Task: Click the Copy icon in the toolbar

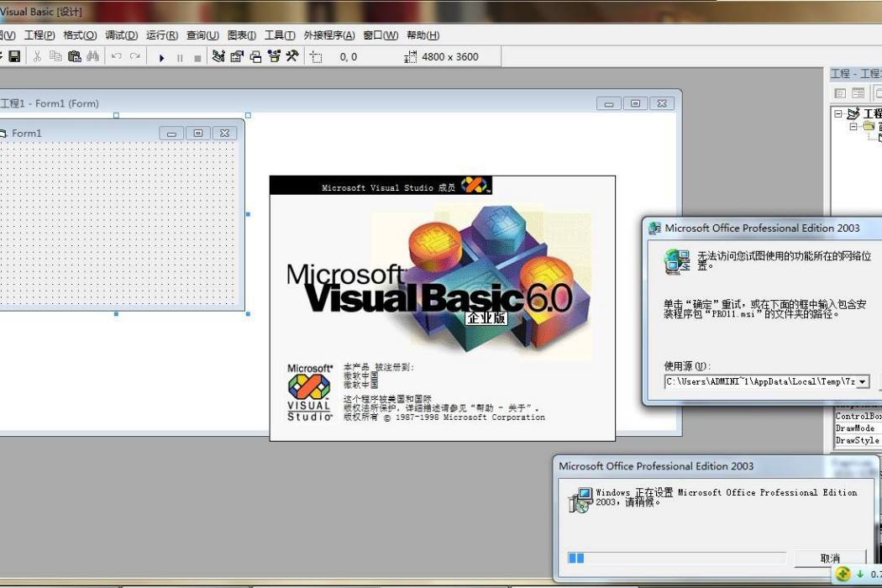Action: click(x=55, y=56)
